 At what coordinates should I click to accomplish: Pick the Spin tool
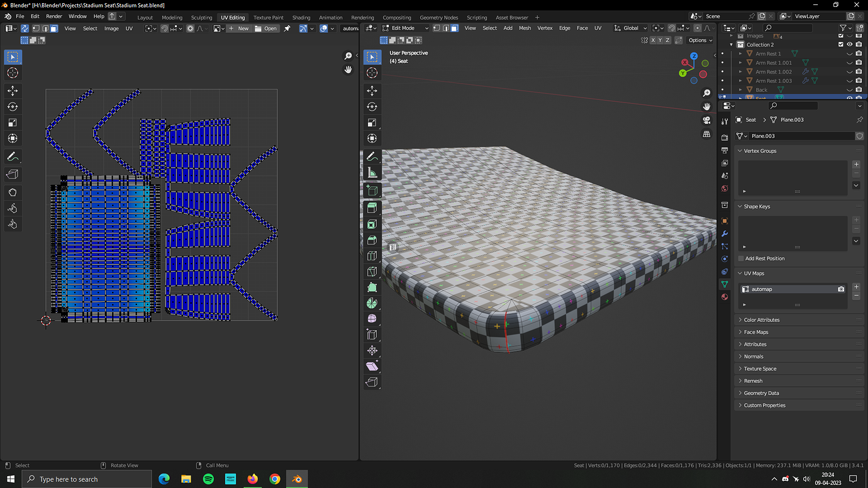[372, 302]
